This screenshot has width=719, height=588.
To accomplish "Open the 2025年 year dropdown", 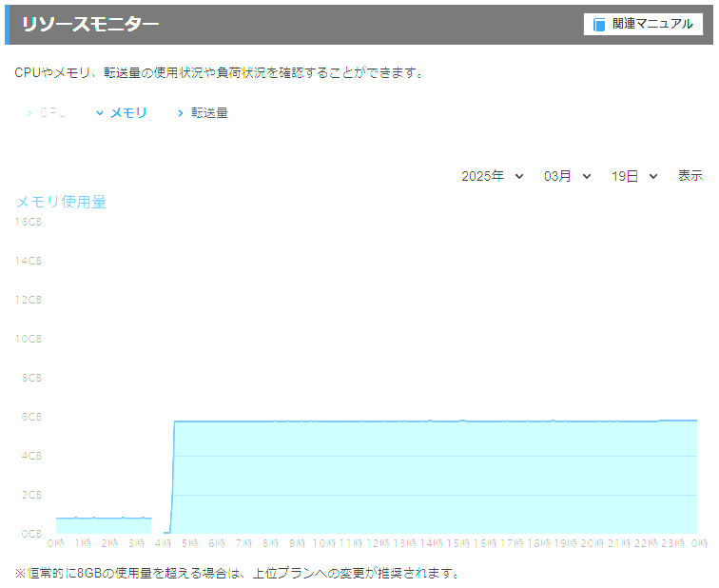I will tap(492, 176).
